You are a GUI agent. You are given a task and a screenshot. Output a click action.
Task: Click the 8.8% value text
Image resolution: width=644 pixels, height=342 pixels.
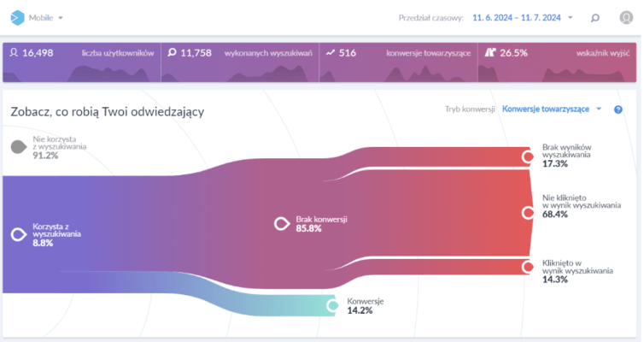pos(43,243)
